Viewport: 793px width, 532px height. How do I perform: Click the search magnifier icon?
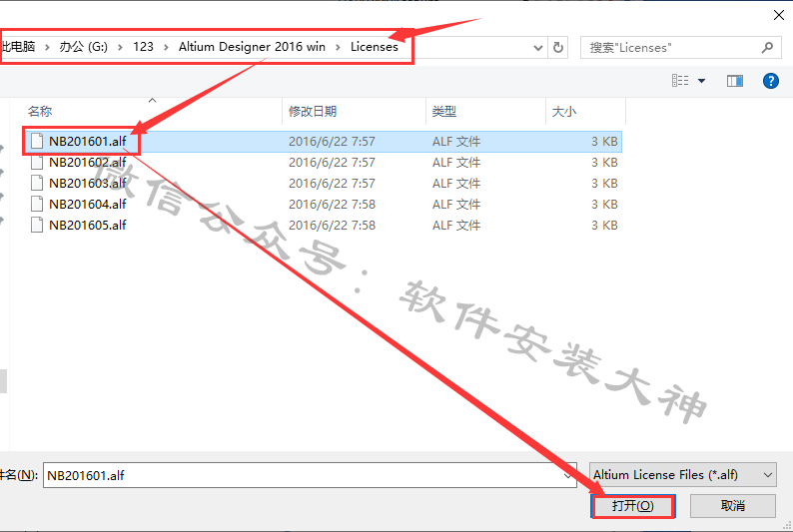[767, 48]
